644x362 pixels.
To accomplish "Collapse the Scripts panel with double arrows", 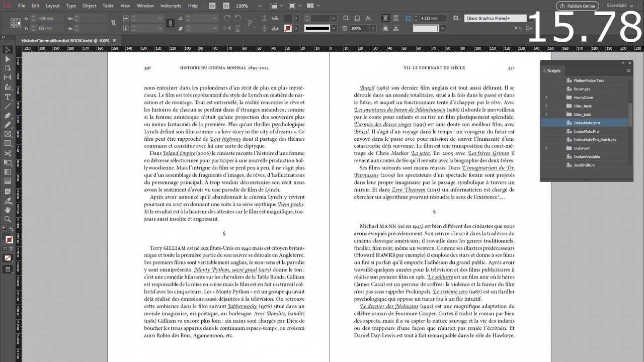I will [x=623, y=63].
